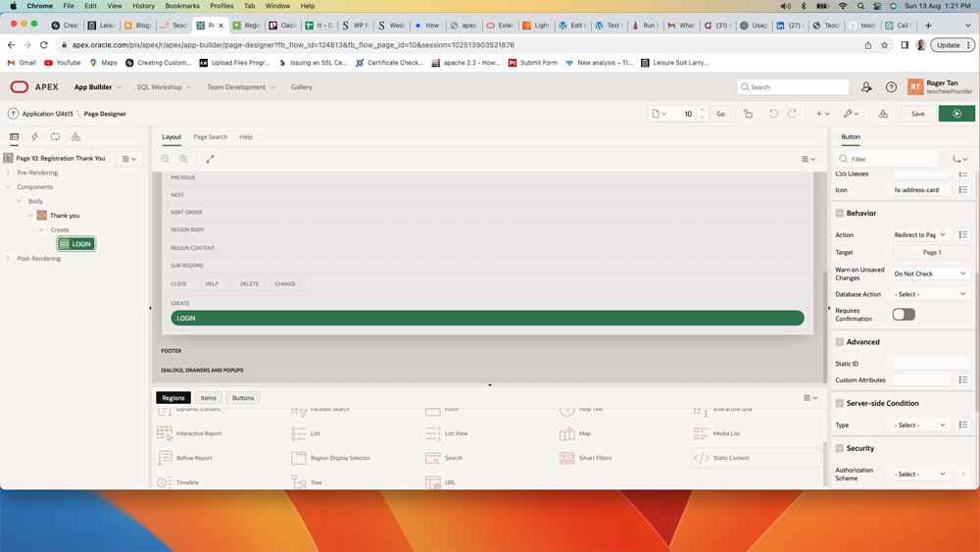
Task: Click the green LOGIN button in layout
Action: (x=487, y=319)
